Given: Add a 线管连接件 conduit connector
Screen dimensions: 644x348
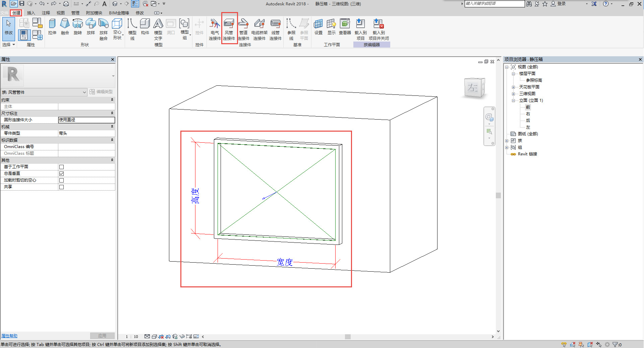Looking at the screenshot, I should click(276, 29).
